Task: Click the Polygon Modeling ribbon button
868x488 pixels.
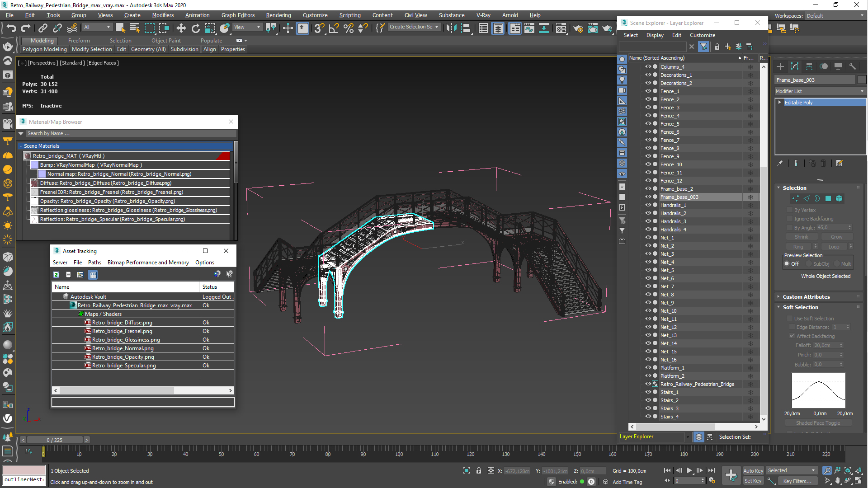Action: (x=44, y=49)
